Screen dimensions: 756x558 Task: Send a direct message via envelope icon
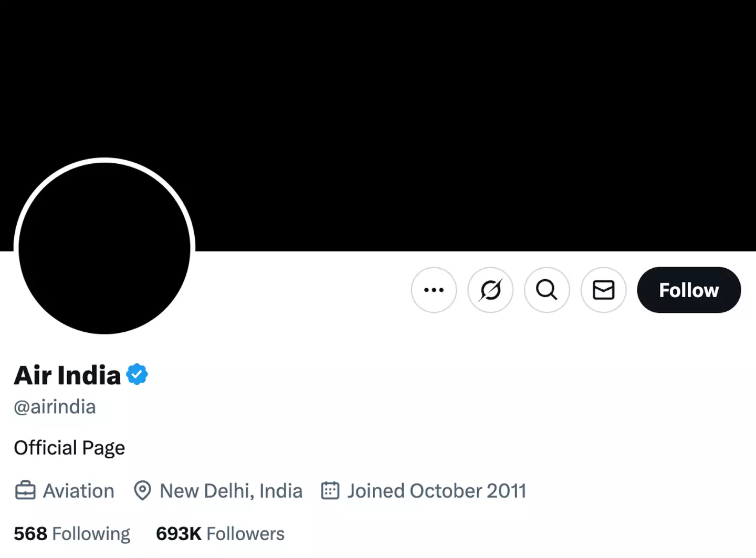pos(603,290)
